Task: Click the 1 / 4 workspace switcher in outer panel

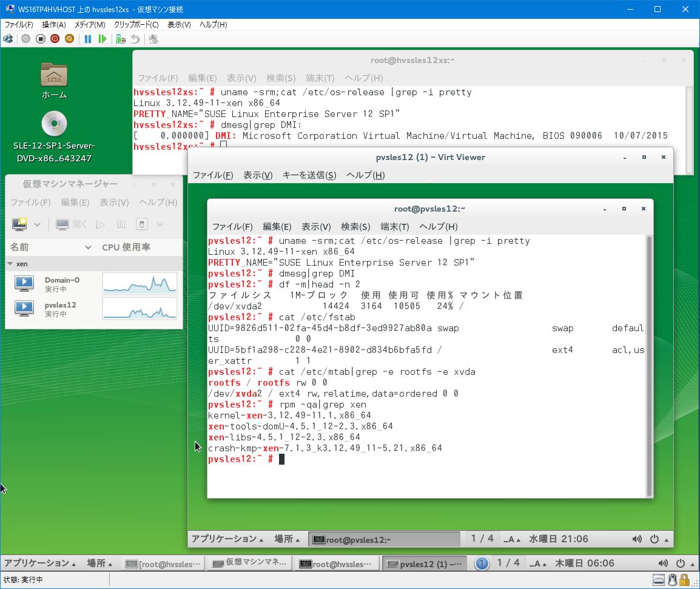Action: click(x=508, y=563)
